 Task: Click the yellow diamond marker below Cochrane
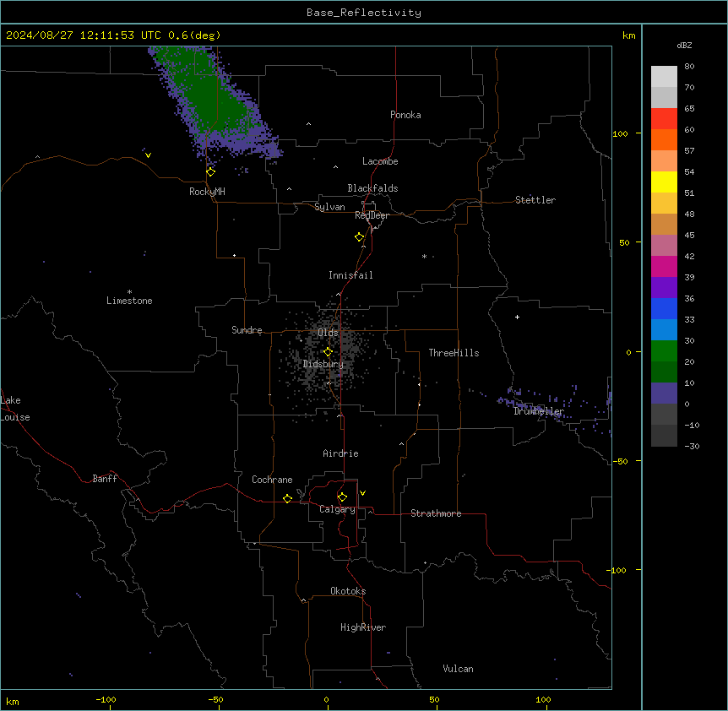287,498
